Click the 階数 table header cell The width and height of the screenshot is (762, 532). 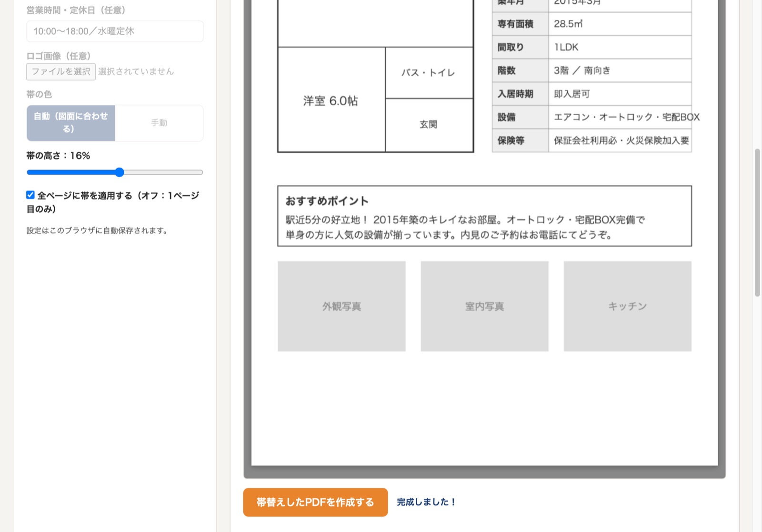pos(521,70)
